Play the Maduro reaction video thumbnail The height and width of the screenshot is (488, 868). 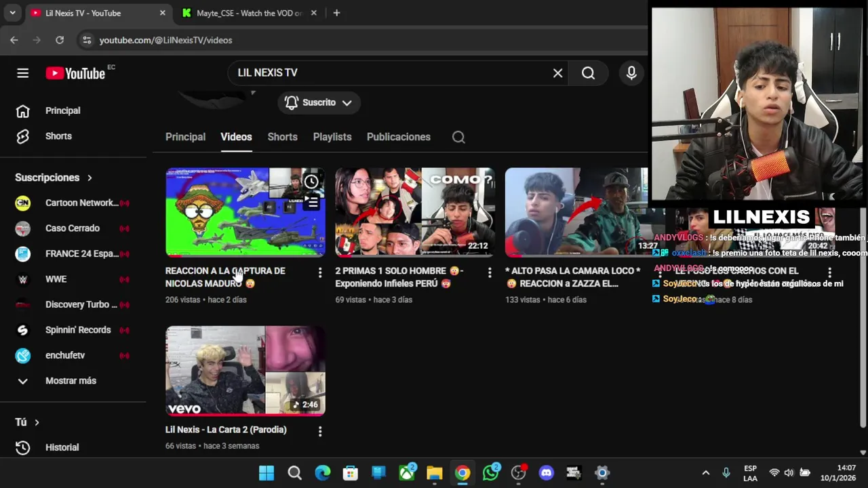tap(245, 212)
